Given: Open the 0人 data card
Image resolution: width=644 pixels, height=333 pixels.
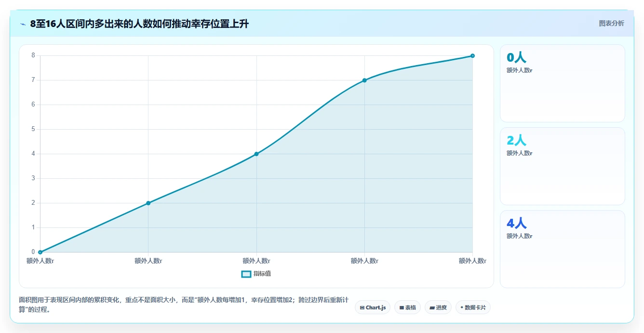Looking at the screenshot, I should click(x=563, y=83).
